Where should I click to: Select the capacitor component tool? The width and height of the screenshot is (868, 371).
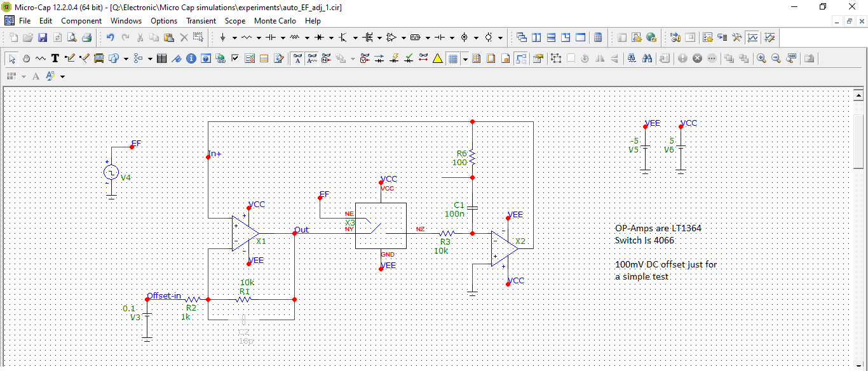tap(271, 37)
